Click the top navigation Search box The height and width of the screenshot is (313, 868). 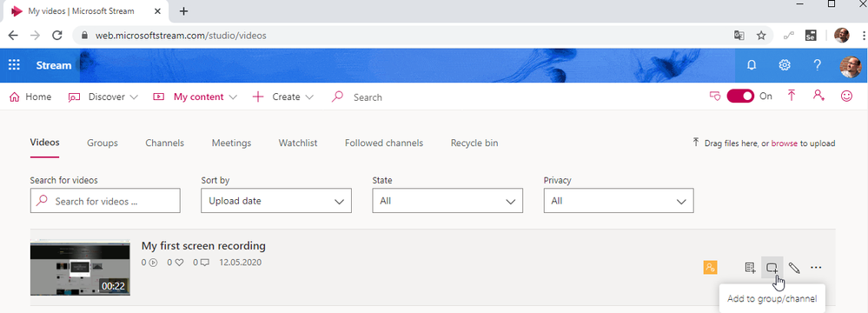click(x=368, y=97)
